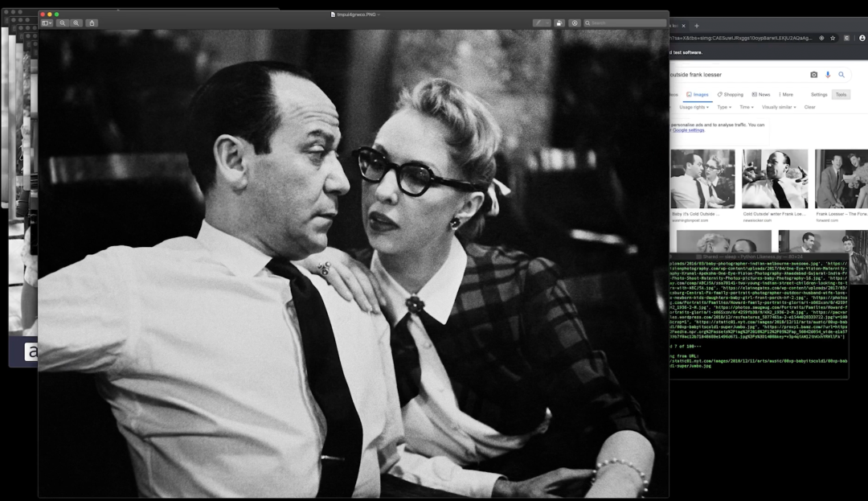Edit the 'outside frank loesser' search query
Screen dimensions: 868x501
(x=696, y=75)
